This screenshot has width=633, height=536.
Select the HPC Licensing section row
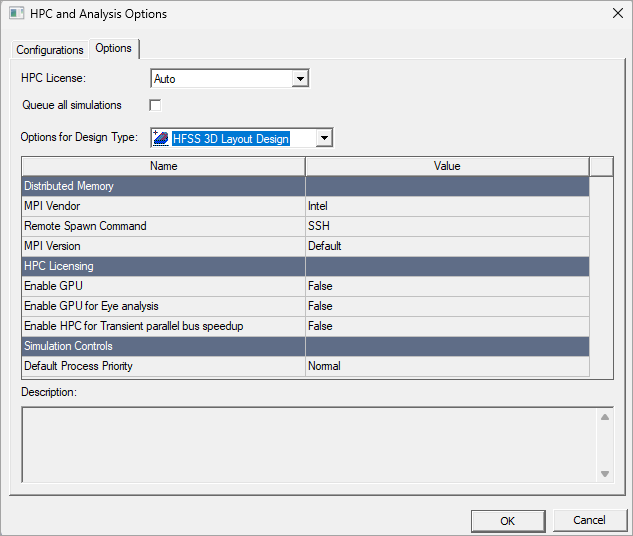click(x=306, y=266)
